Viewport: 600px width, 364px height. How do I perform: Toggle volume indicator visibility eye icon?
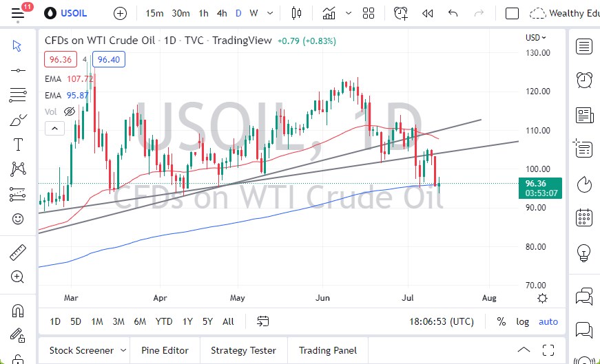70,111
